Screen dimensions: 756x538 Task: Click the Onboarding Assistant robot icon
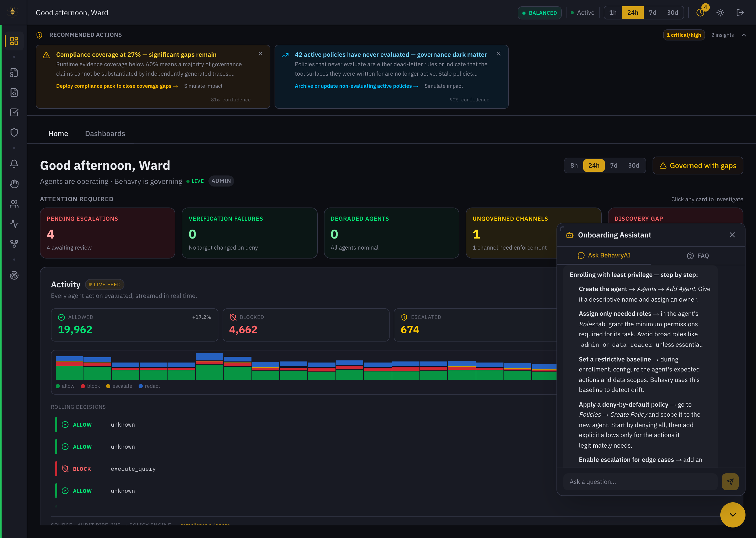click(570, 235)
